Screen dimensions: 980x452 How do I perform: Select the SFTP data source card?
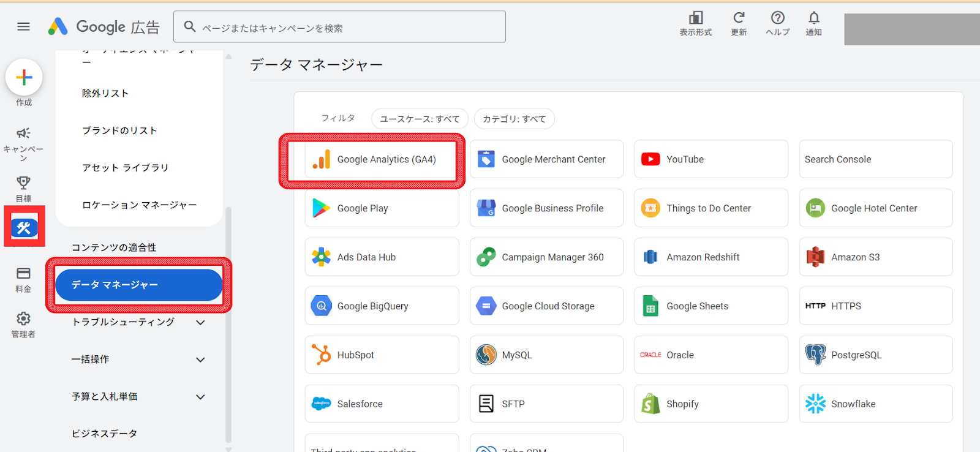tap(546, 404)
